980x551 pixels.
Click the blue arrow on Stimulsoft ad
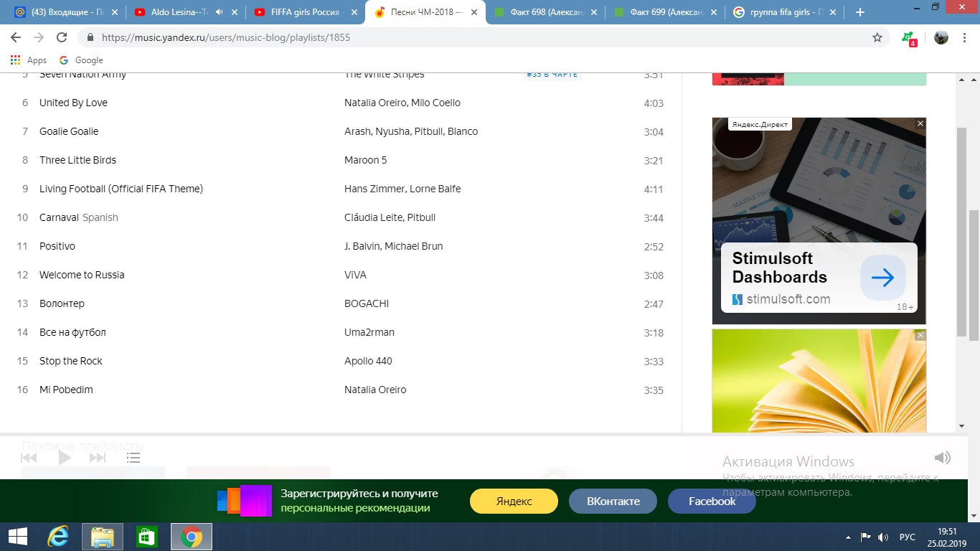[883, 278]
